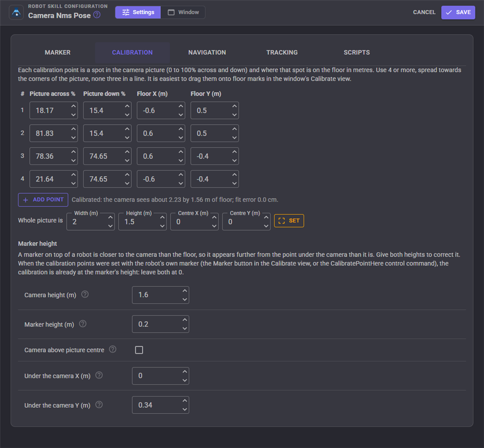Viewport: 484px width, 448px height.
Task: Go to the Navigation tab
Action: click(207, 52)
